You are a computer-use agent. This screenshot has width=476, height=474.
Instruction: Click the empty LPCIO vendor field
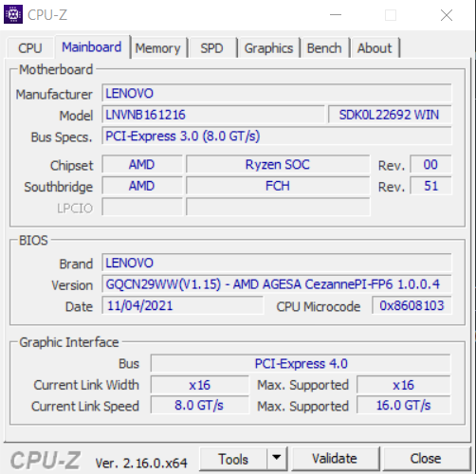pos(142,207)
